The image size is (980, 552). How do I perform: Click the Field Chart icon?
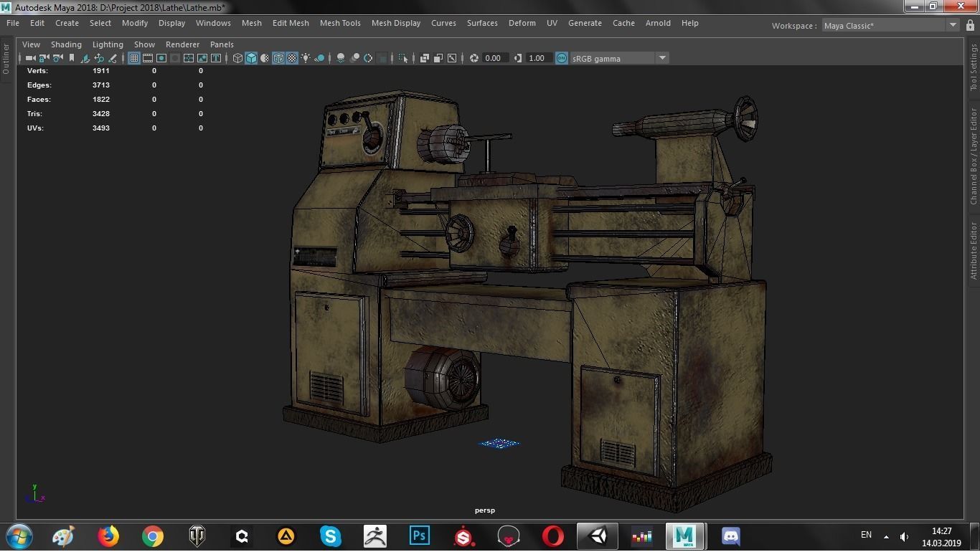point(189,58)
